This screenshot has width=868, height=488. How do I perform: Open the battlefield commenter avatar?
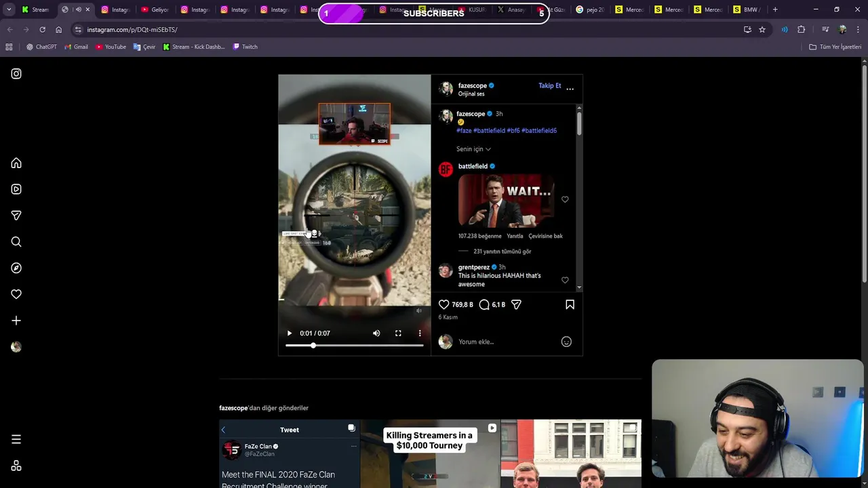pyautogui.click(x=446, y=169)
